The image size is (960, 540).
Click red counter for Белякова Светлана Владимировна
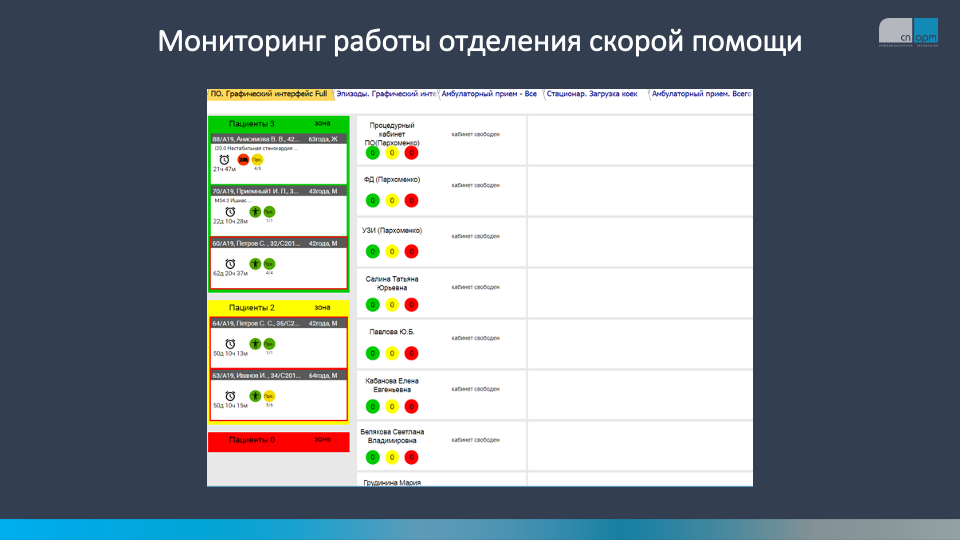click(x=411, y=457)
